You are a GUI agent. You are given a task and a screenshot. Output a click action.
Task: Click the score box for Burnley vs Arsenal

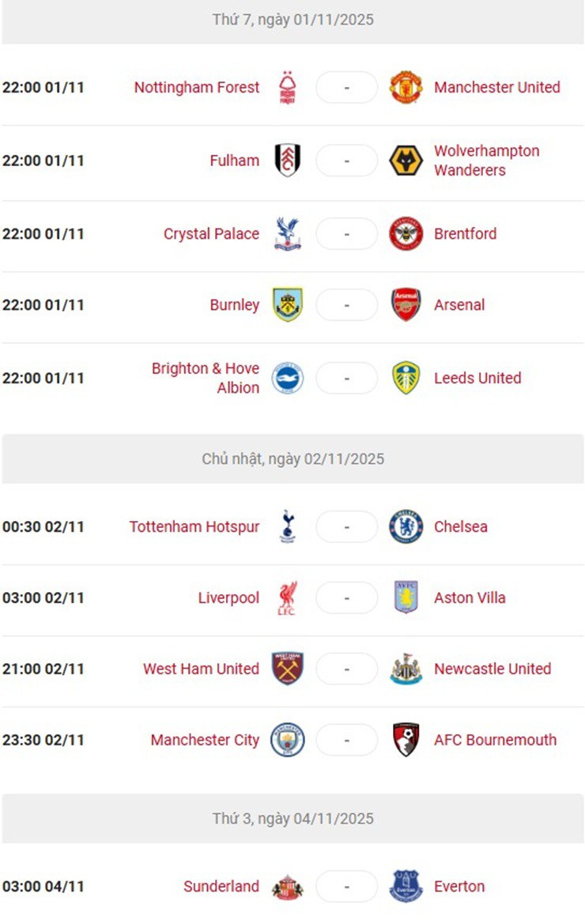pos(346,304)
